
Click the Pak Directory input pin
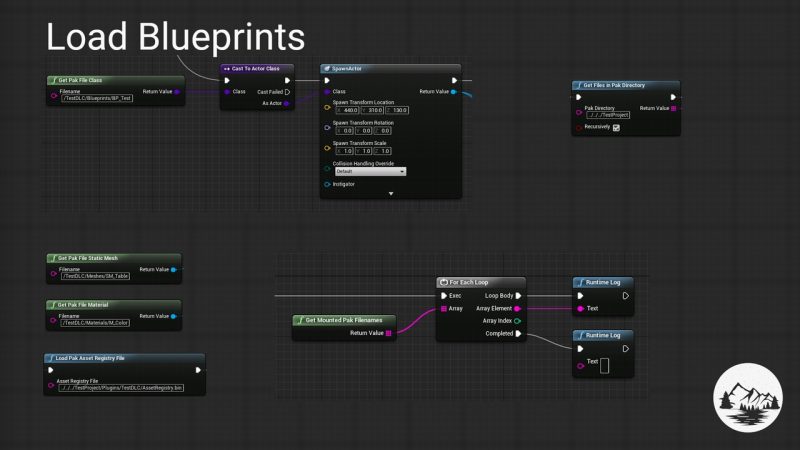point(579,112)
